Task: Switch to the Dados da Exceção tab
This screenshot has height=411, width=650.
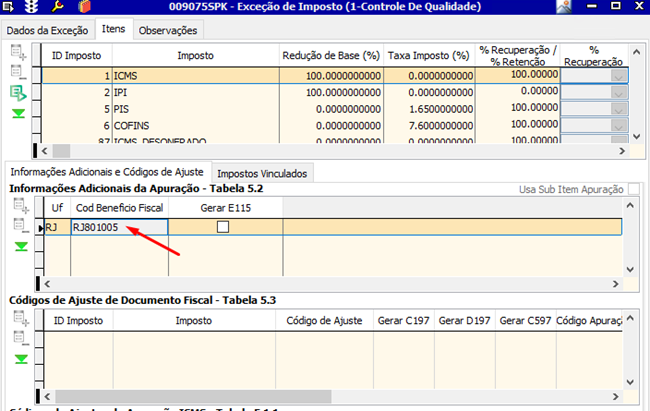Action: click(47, 31)
